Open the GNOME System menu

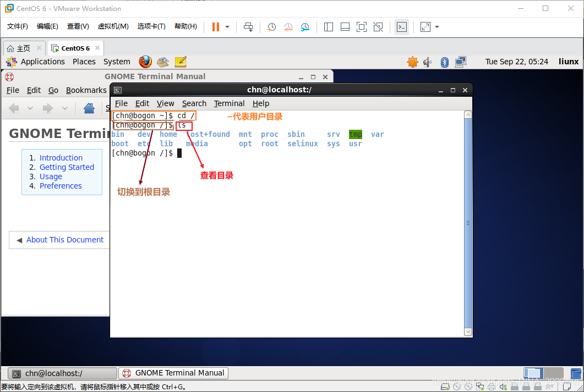[x=117, y=62]
